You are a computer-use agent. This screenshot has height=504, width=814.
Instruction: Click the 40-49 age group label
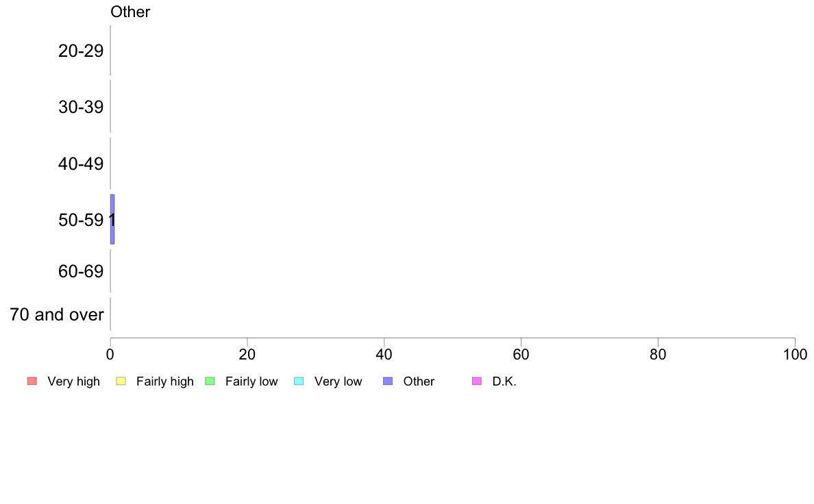pos(81,164)
